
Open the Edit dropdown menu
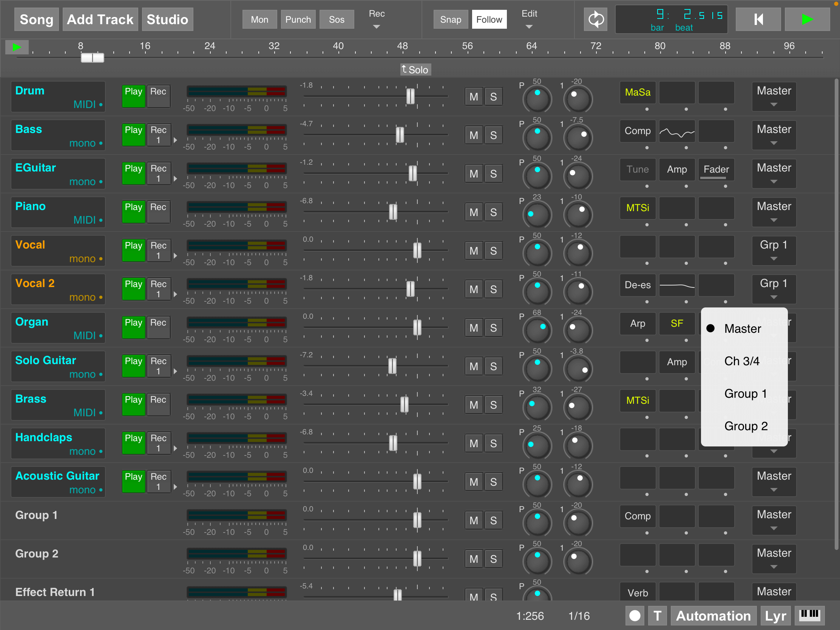pos(529,19)
